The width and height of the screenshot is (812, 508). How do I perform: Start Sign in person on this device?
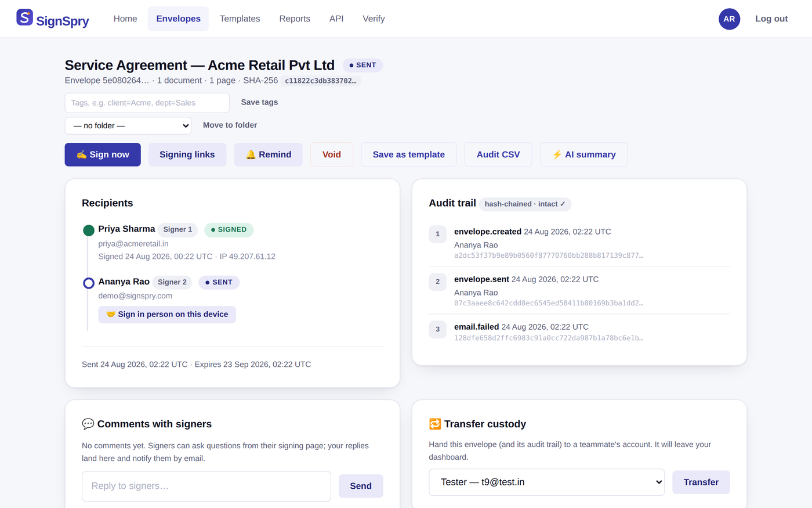[x=167, y=314]
